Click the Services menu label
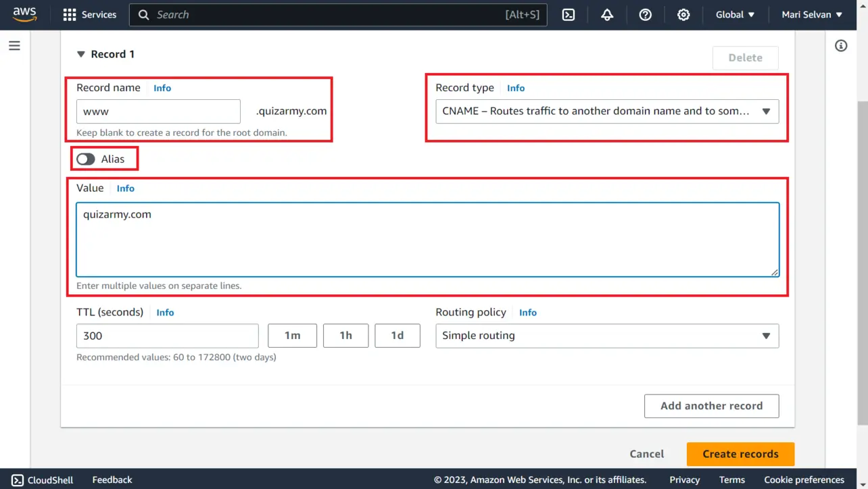 99,15
